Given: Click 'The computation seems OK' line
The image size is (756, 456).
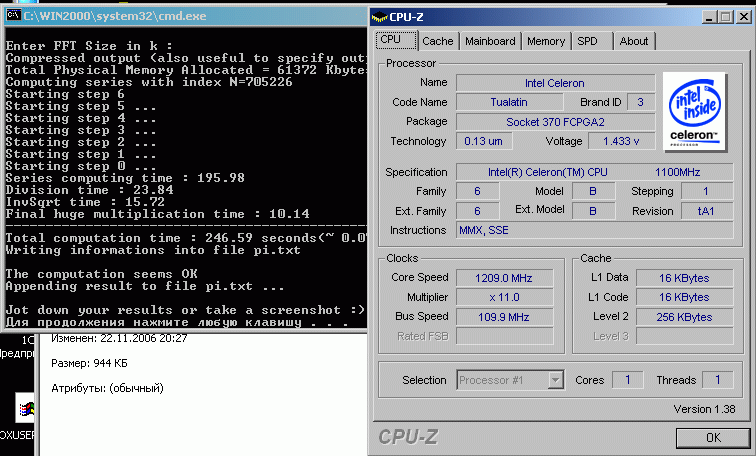Looking at the screenshot, I should 102,274.
